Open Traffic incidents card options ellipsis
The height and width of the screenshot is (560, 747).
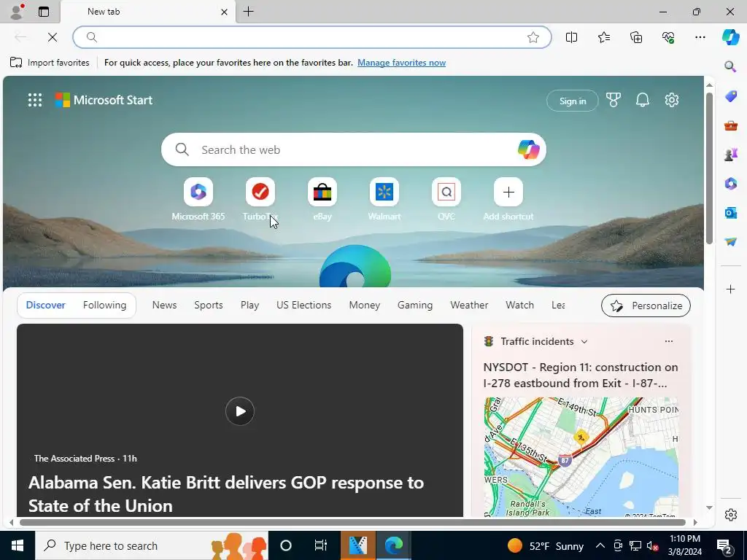tap(669, 341)
